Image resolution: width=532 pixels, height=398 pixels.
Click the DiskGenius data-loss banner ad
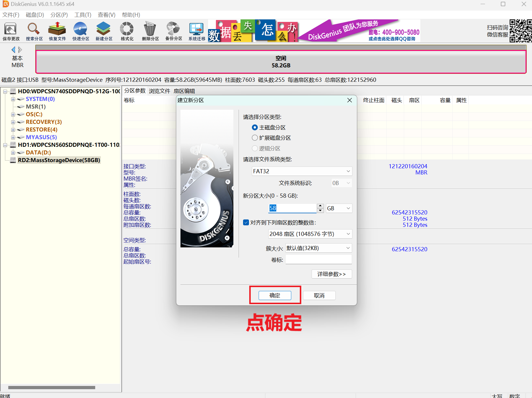(314, 31)
